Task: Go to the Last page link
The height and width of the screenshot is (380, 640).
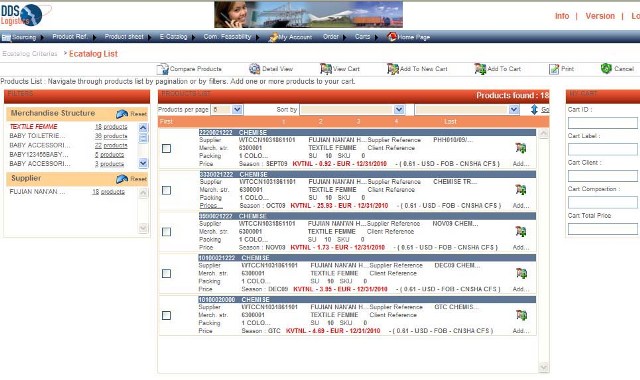Action: point(450,122)
